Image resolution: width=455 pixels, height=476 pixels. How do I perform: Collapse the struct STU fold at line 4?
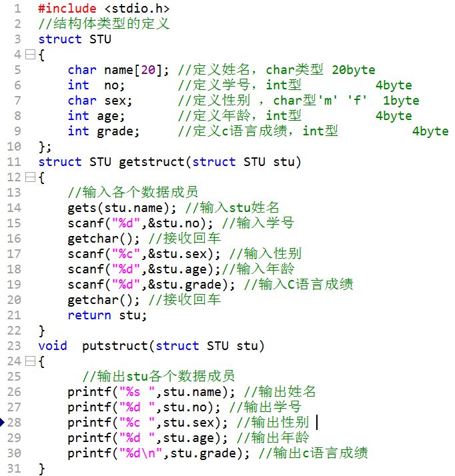coord(30,55)
